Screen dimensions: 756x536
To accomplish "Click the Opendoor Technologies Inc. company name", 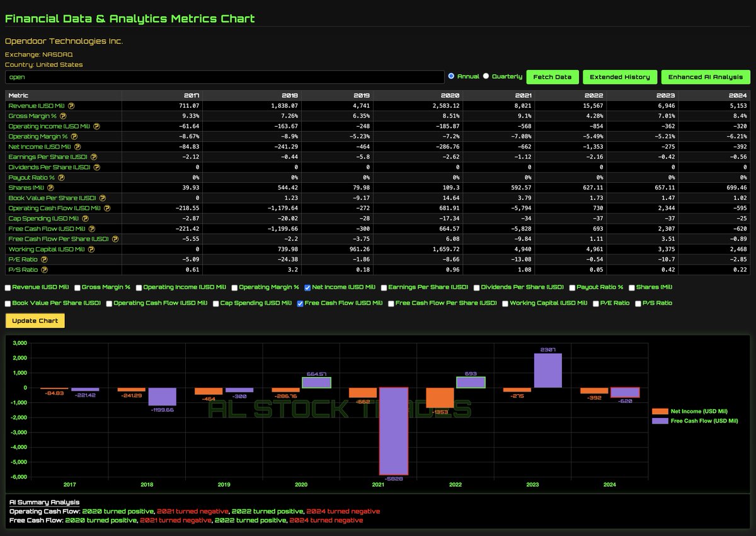I will pyautogui.click(x=64, y=41).
